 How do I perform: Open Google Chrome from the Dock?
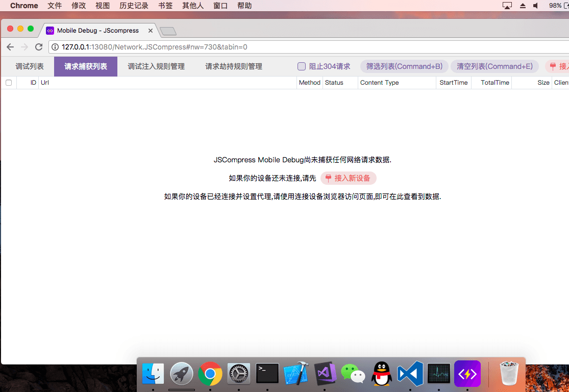point(210,374)
